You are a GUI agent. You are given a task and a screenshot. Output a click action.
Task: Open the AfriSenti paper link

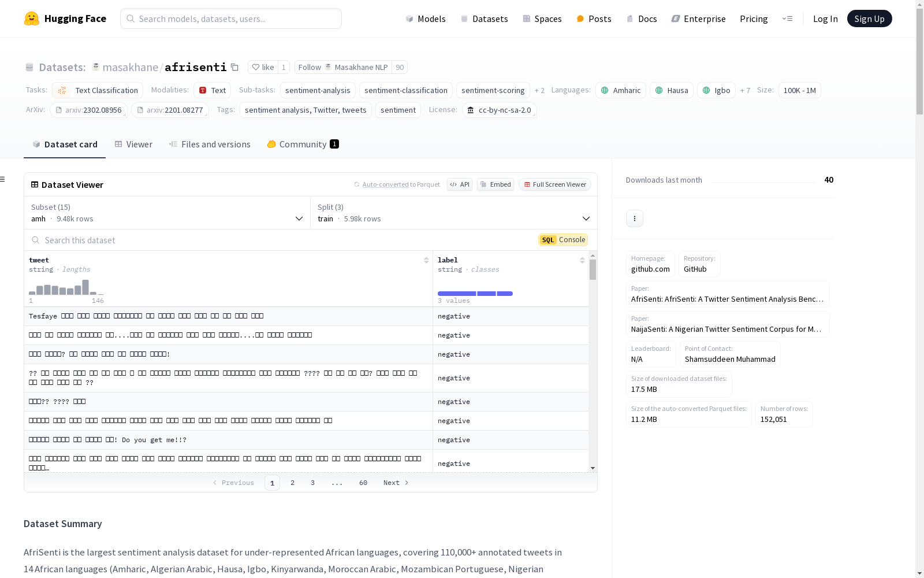pyautogui.click(x=728, y=294)
